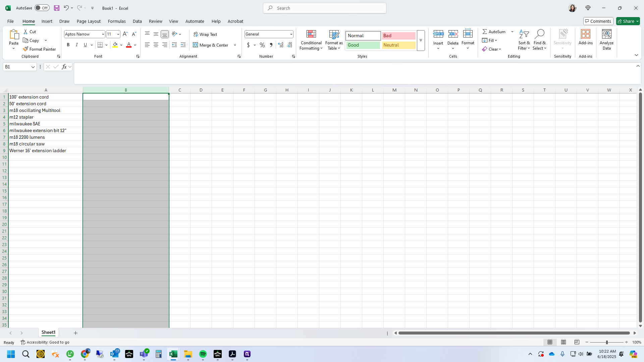Apply Percent style format
644x362 pixels.
pyautogui.click(x=262, y=45)
